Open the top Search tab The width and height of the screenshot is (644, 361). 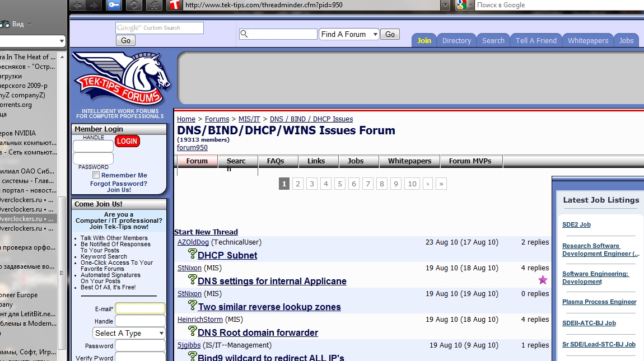(x=493, y=41)
